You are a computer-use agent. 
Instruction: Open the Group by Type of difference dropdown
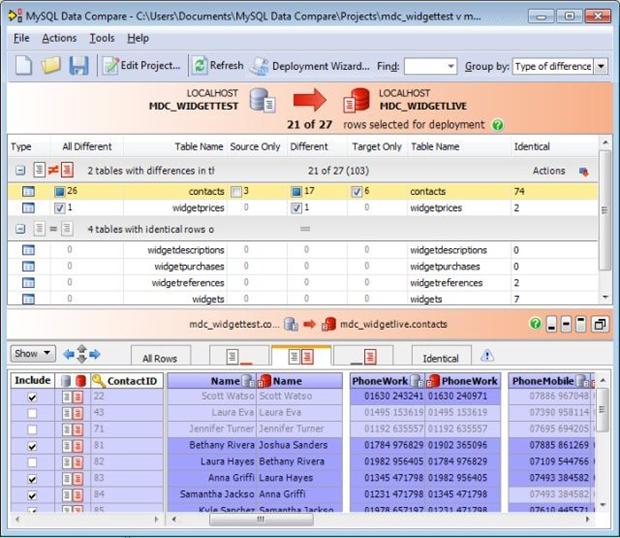559,66
